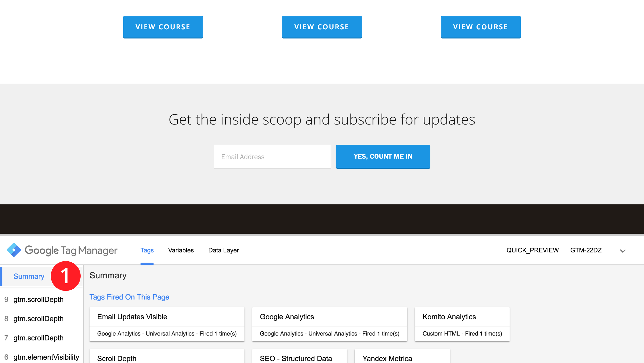Open the Email Updates Visible tag card
Viewport: 644px width, 363px height.
pyautogui.click(x=167, y=324)
